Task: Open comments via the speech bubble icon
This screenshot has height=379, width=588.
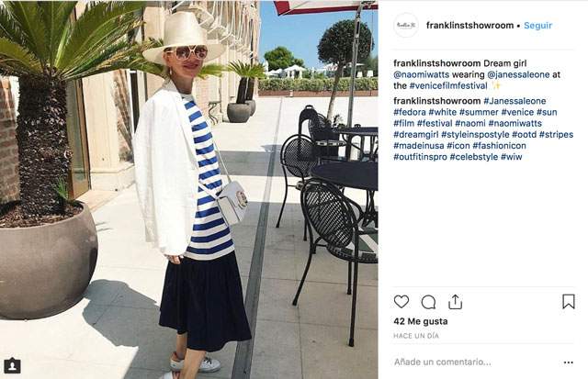Action: [x=428, y=302]
